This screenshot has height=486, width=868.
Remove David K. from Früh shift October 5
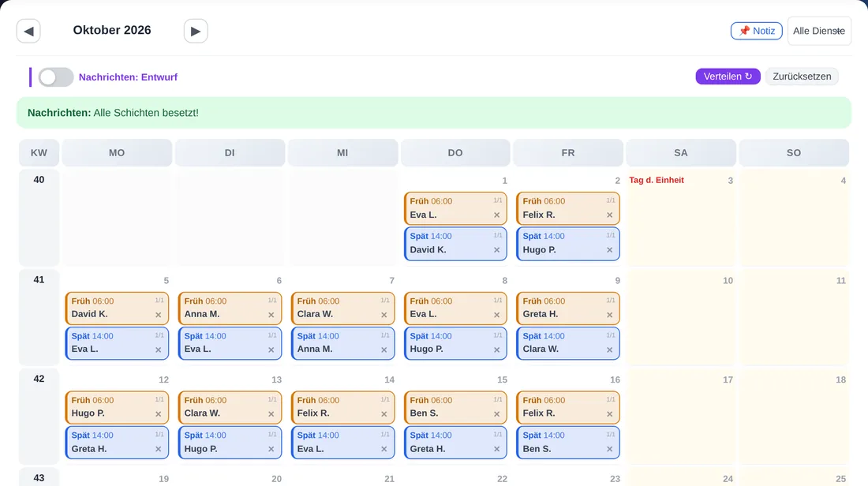pos(159,315)
